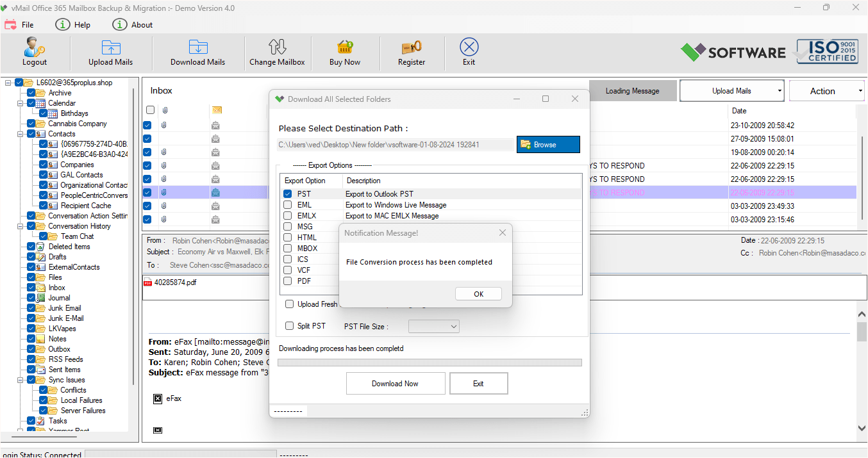Screen dimensions: 868x458
Task: Click the PDF icon of 40285874.pdf
Action: click(147, 282)
